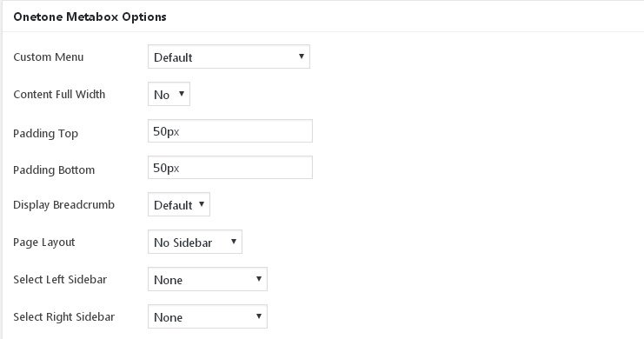
Task: Expand Page Layout set to No Sidebar
Action: click(x=195, y=242)
